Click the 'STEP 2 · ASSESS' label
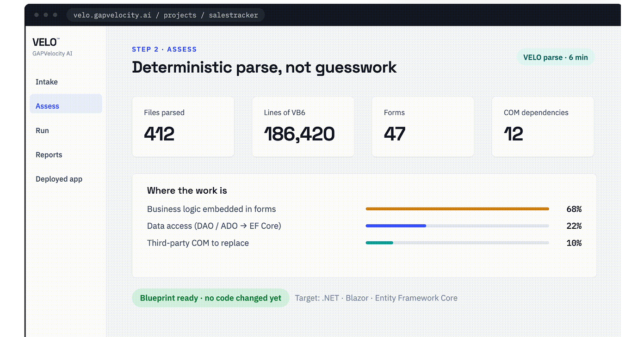This screenshot has height=337, width=644. point(164,49)
